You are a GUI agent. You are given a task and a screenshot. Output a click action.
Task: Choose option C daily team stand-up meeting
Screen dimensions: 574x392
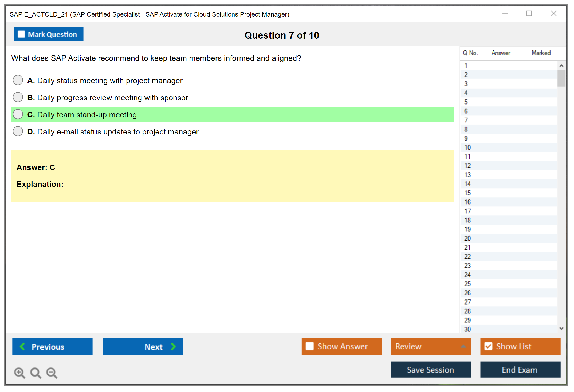(18, 114)
